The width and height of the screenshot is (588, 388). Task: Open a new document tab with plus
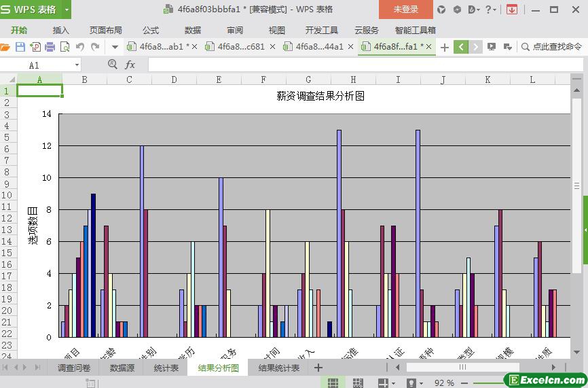point(445,47)
